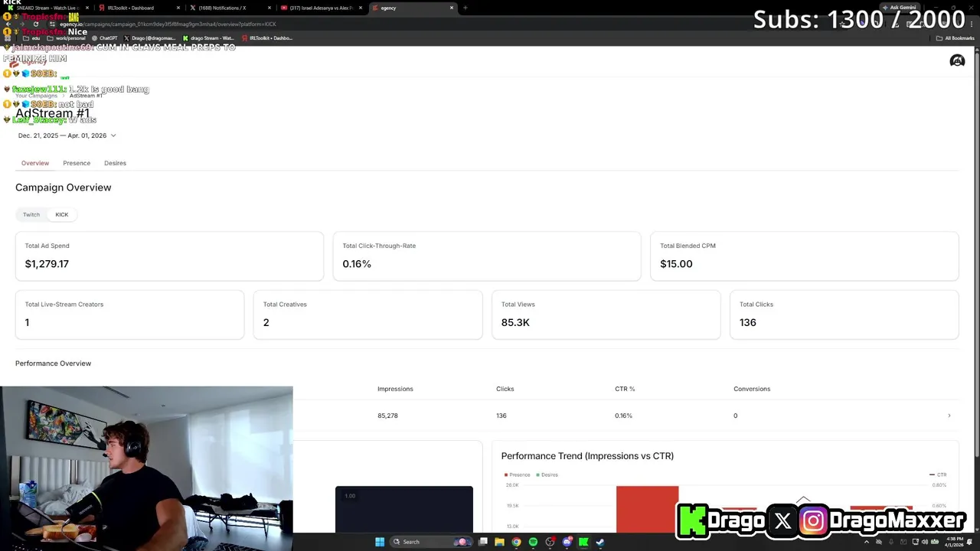Open the Windows Start menu
Viewport: 980px width, 551px height.
380,542
